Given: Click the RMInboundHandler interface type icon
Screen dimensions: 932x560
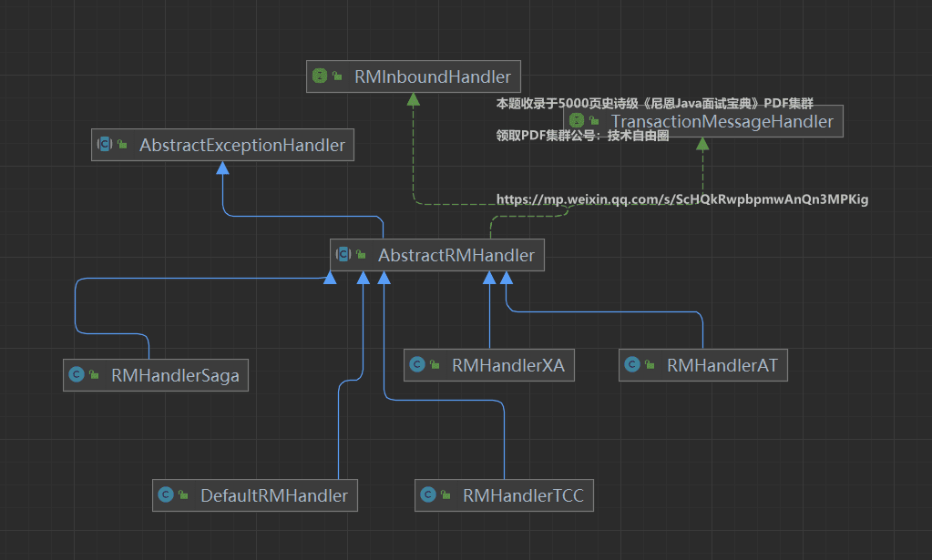Looking at the screenshot, I should tap(320, 76).
